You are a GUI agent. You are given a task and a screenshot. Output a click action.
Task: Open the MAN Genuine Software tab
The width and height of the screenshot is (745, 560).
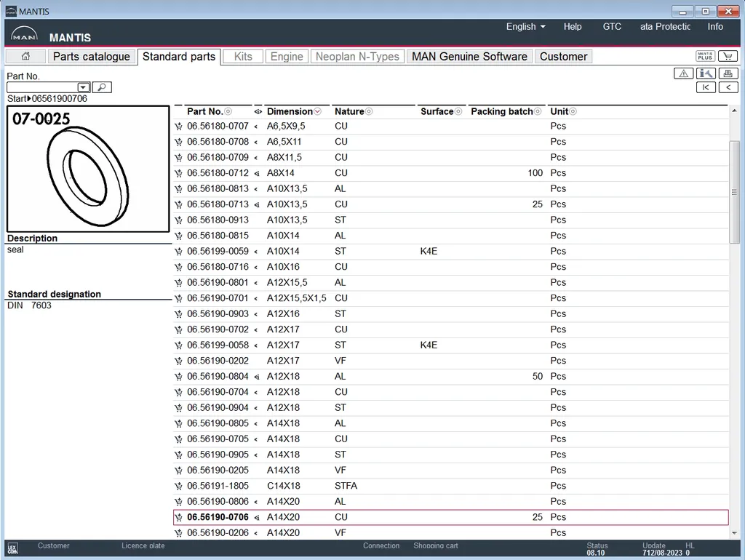(x=469, y=57)
